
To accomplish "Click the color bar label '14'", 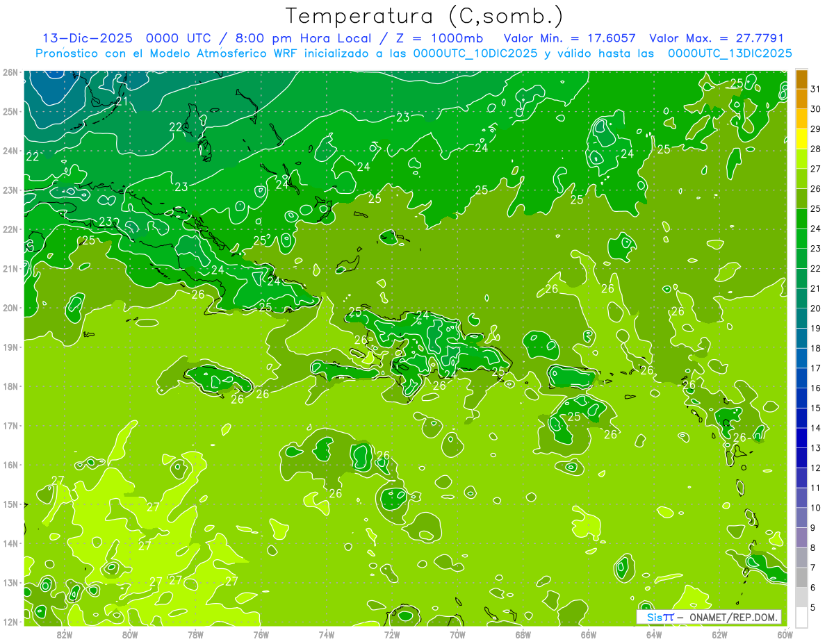I will pyautogui.click(x=816, y=428).
